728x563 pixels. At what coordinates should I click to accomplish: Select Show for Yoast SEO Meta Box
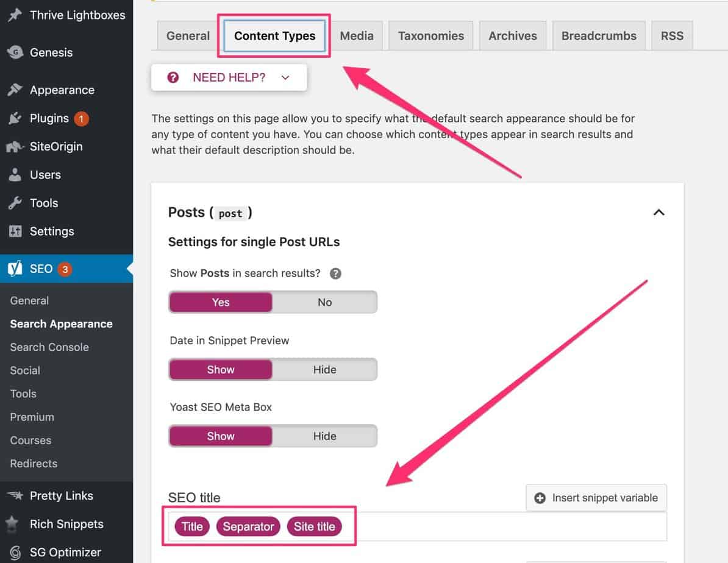[x=221, y=436]
